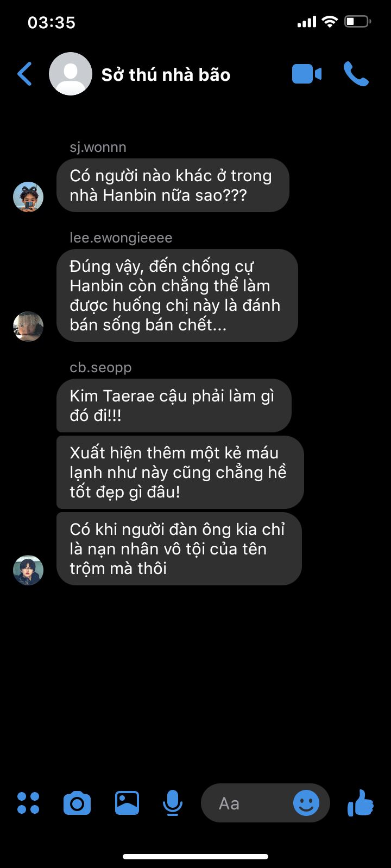Open the four-dot more apps menu
This screenshot has height=868, width=391.
(28, 803)
